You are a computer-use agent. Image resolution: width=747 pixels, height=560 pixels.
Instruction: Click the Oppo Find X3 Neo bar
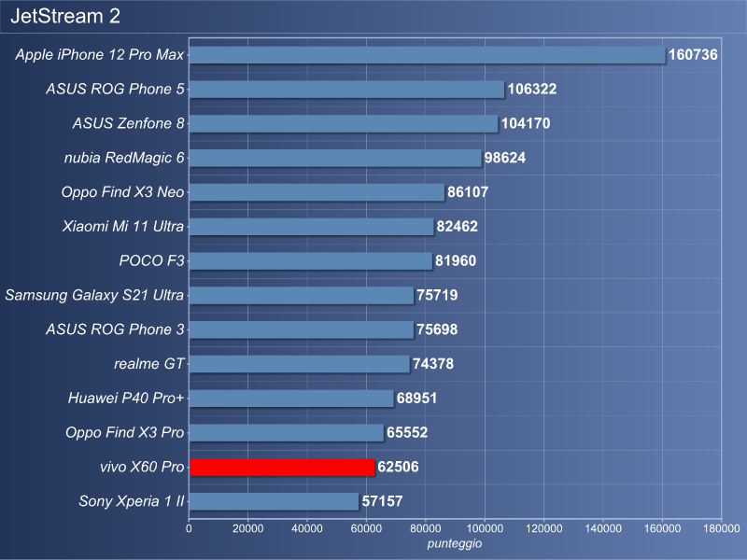[x=317, y=192]
